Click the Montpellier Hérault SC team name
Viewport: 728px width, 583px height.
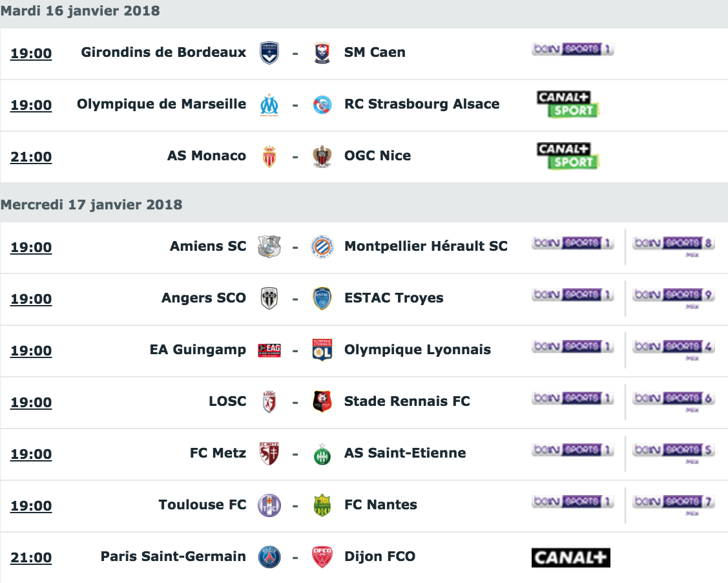click(426, 246)
